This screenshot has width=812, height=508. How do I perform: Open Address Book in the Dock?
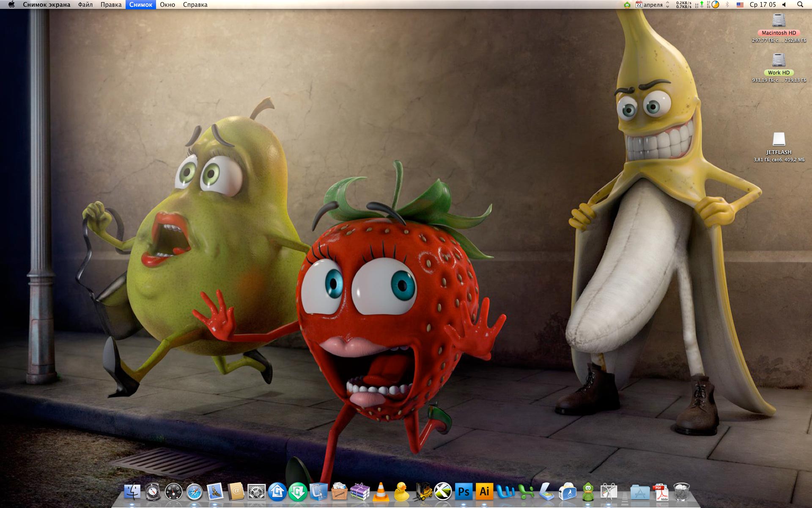coord(236,492)
